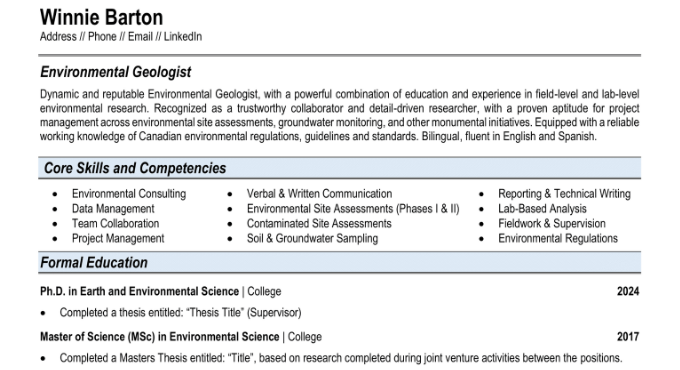
Task: Click the Phone text in contact line
Action: pyautogui.click(x=102, y=36)
